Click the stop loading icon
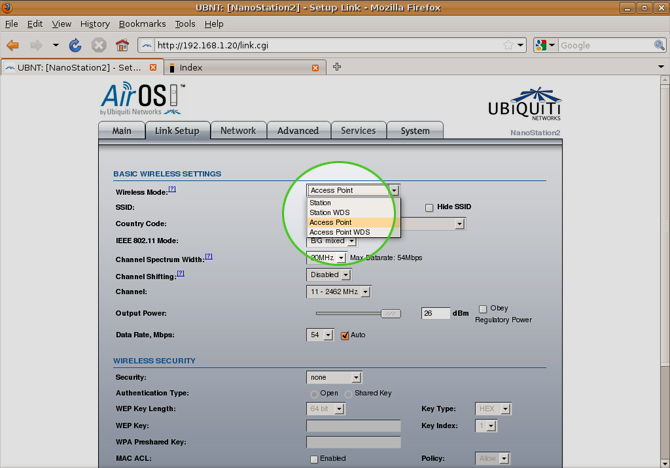The width and height of the screenshot is (670, 468). (x=99, y=45)
